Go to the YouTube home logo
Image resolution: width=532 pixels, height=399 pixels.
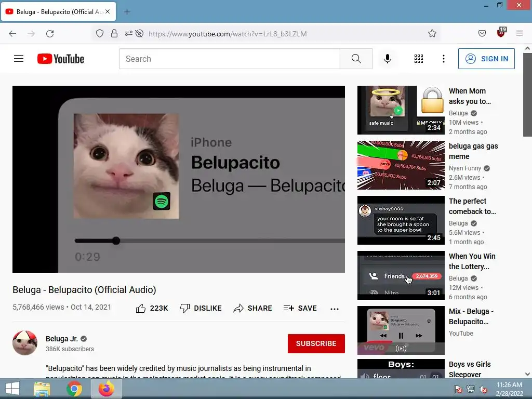[x=61, y=59]
